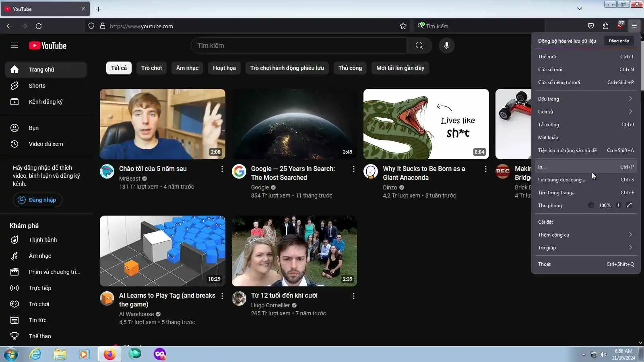Open Thịnh hành in the sidebar

coord(46,240)
